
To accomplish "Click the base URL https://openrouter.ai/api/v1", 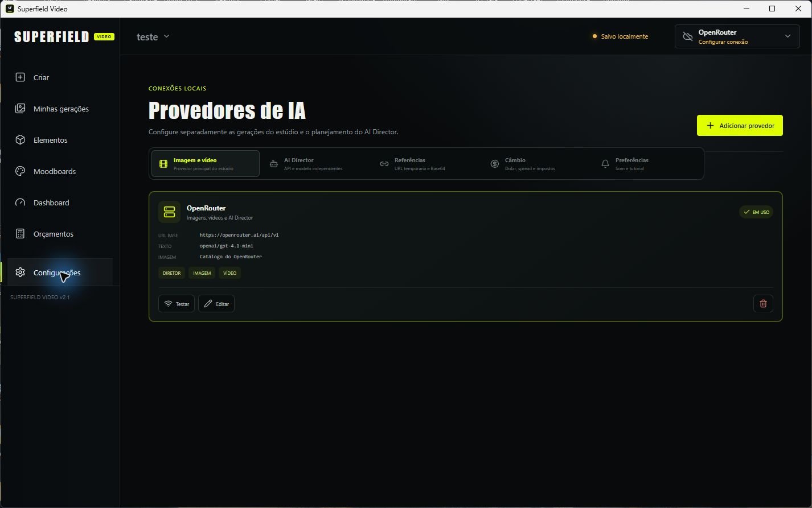I will tap(239, 235).
